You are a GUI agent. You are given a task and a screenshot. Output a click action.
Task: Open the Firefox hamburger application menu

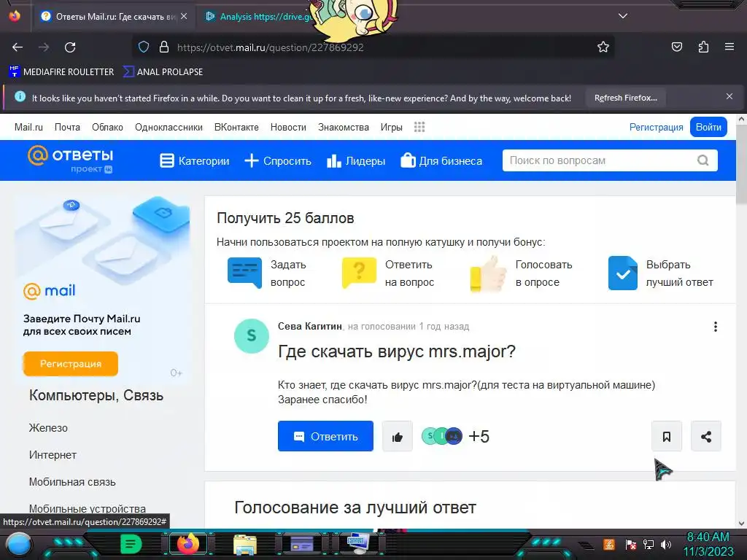(729, 47)
